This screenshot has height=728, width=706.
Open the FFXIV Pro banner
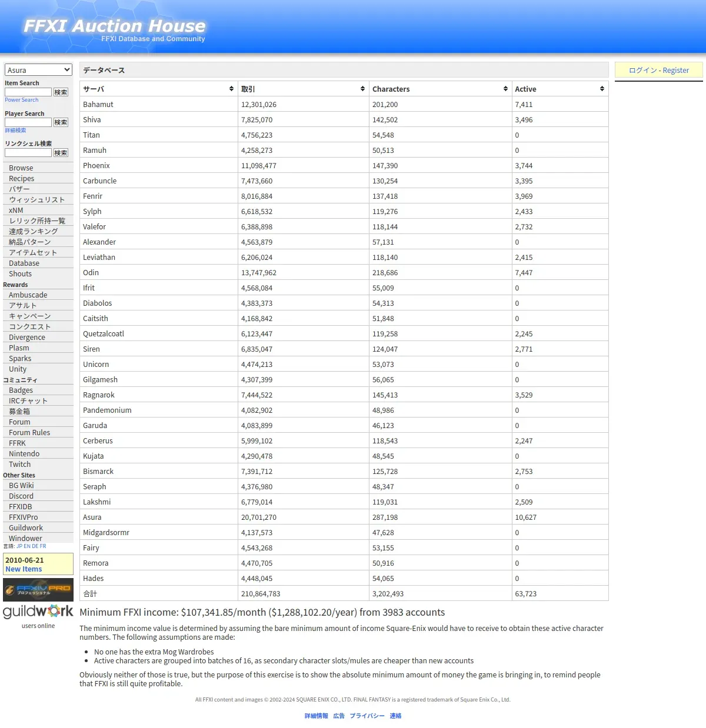[38, 590]
